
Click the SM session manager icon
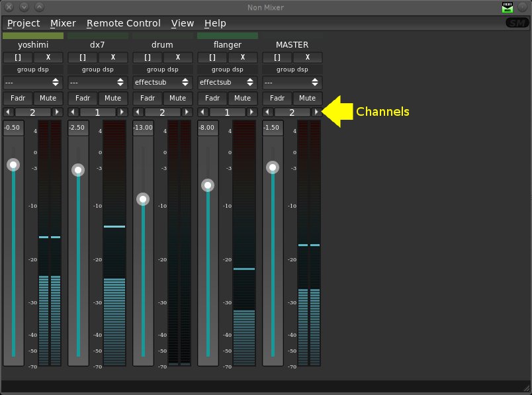point(516,23)
